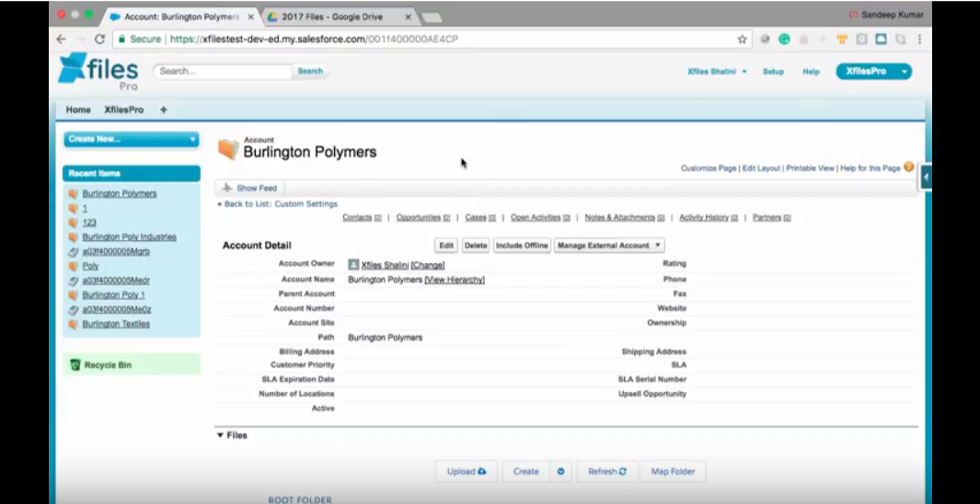Click the Change owner link
Viewport: 980px width, 504px height.
[428, 266]
